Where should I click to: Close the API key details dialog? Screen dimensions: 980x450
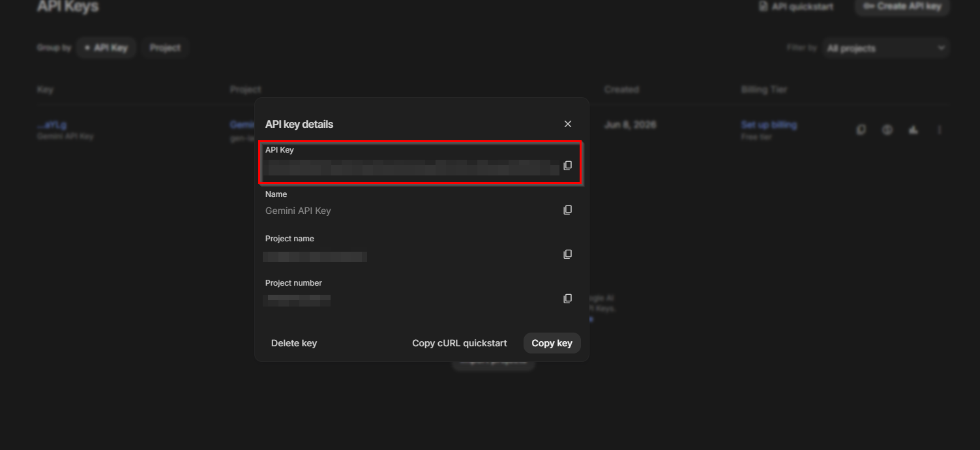pyautogui.click(x=568, y=124)
